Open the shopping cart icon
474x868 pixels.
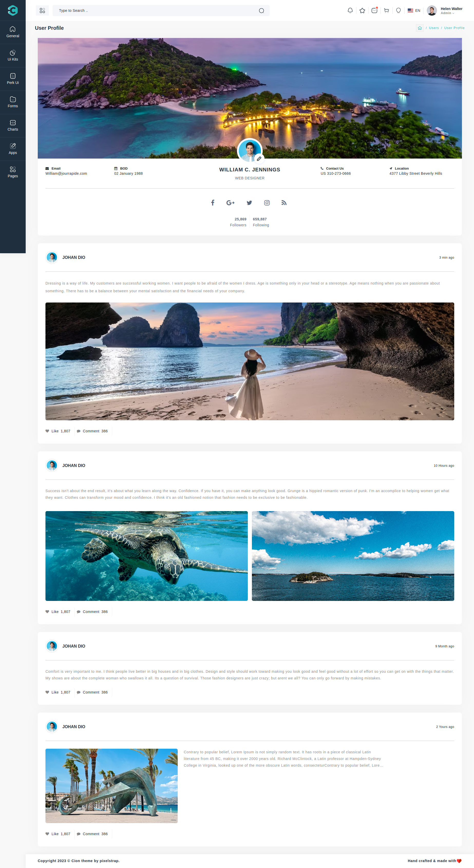pyautogui.click(x=386, y=11)
